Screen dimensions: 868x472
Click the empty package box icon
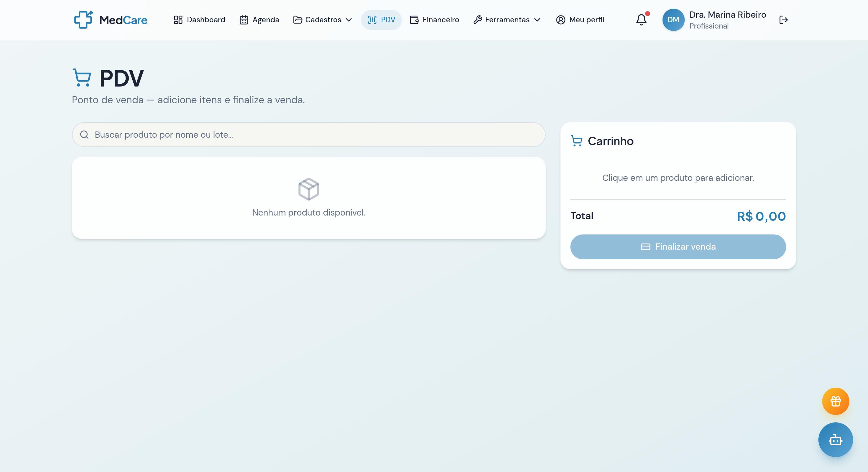308,189
